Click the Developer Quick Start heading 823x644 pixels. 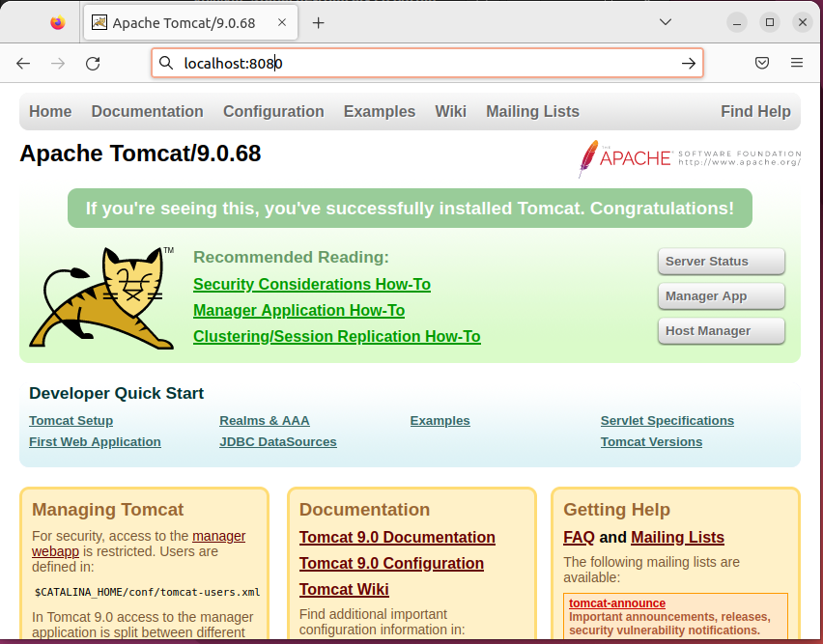click(117, 393)
